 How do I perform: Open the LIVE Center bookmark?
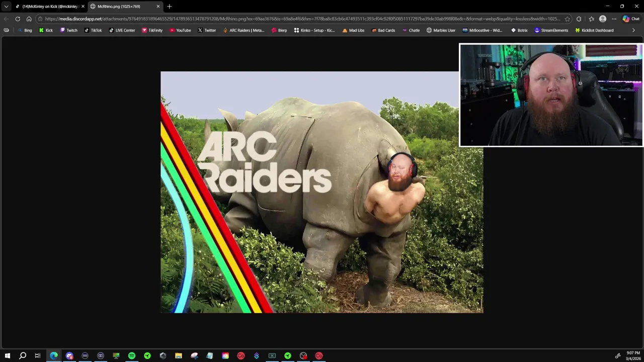point(122,30)
